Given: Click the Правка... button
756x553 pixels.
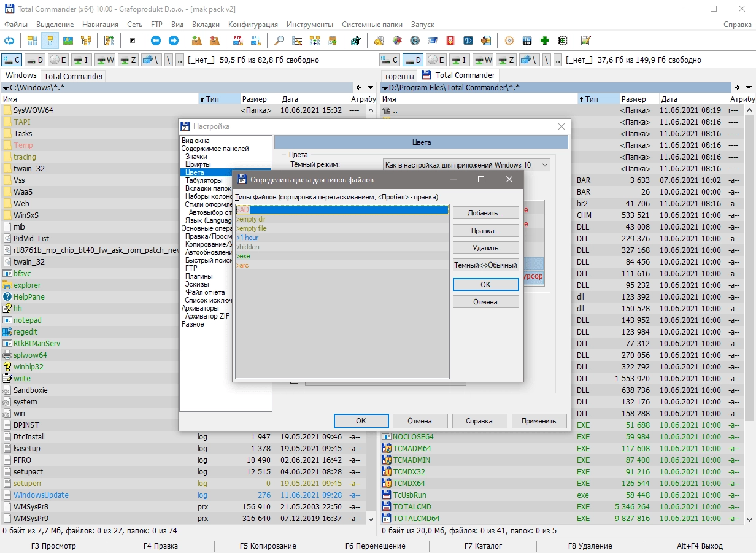Looking at the screenshot, I should [485, 231].
